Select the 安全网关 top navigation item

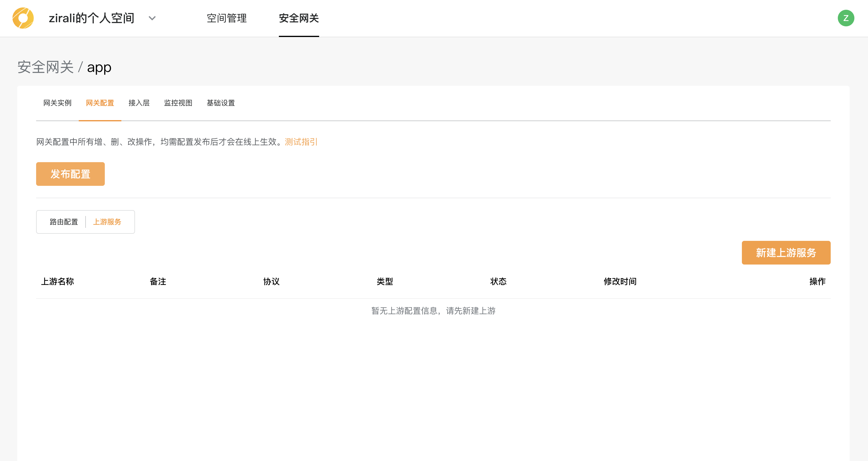click(x=298, y=18)
